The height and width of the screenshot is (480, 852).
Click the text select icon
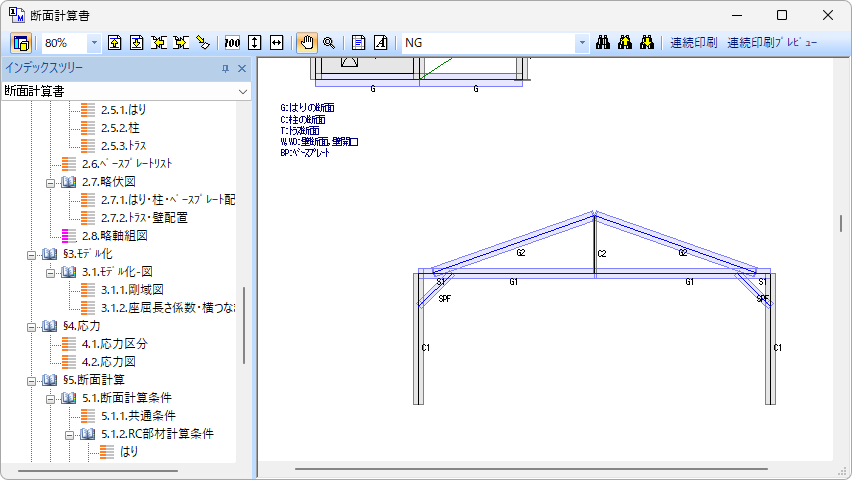pyautogui.click(x=380, y=43)
